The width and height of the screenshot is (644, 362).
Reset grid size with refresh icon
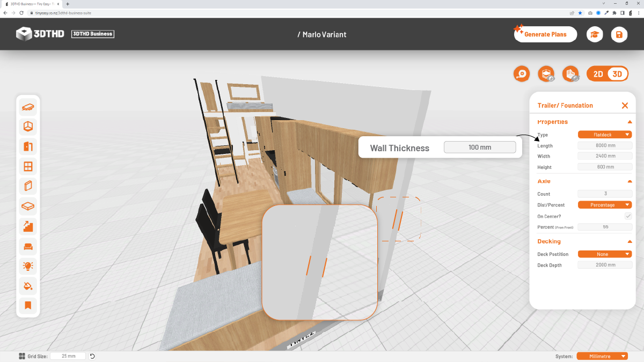click(x=92, y=356)
